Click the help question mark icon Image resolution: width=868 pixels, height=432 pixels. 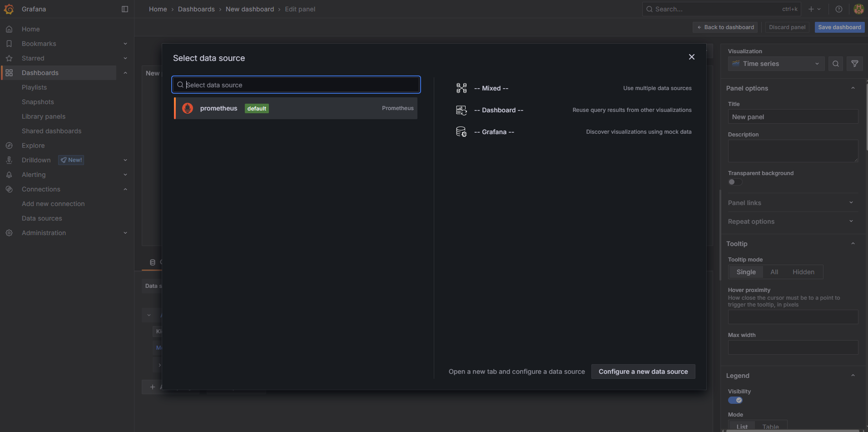click(839, 9)
